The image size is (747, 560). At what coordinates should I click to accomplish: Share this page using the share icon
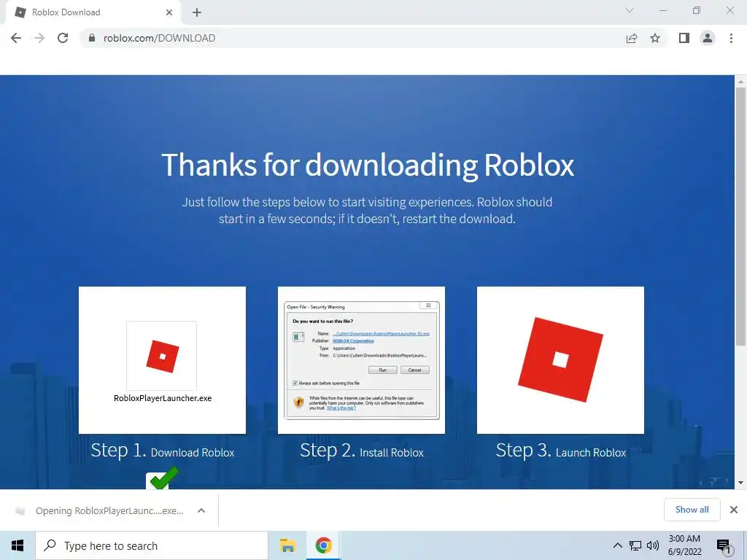click(x=632, y=38)
